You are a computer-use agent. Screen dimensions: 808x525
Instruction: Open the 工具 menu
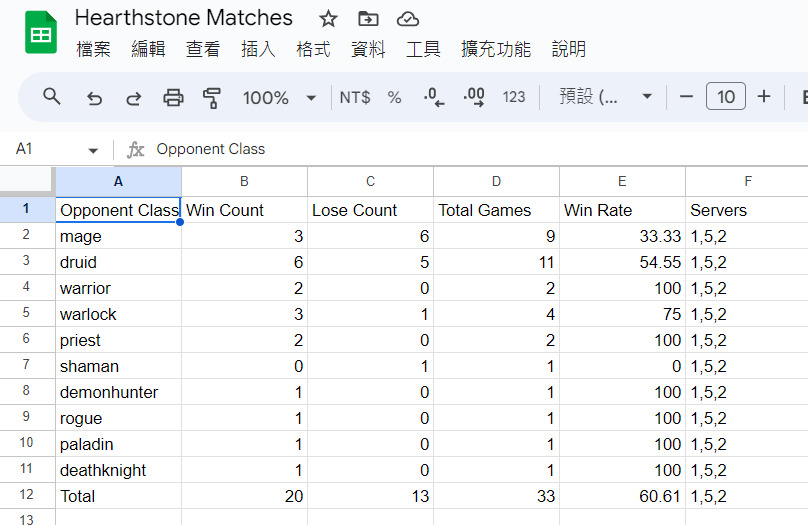coord(423,49)
